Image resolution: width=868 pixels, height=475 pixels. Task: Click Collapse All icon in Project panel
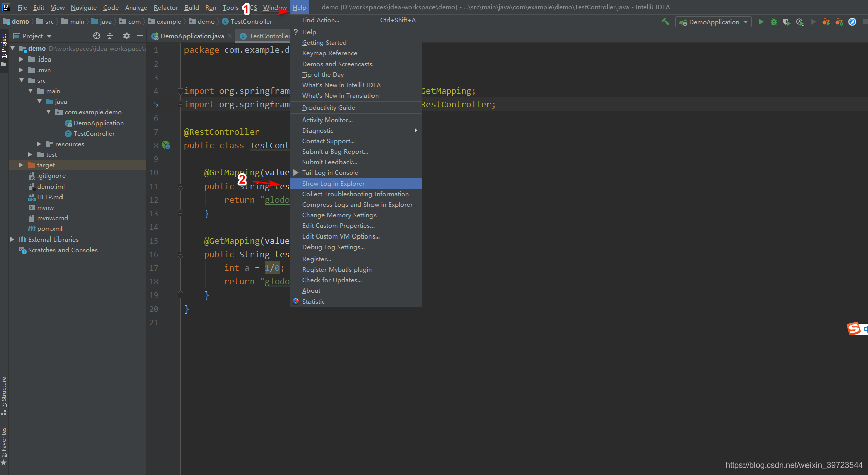tap(110, 36)
